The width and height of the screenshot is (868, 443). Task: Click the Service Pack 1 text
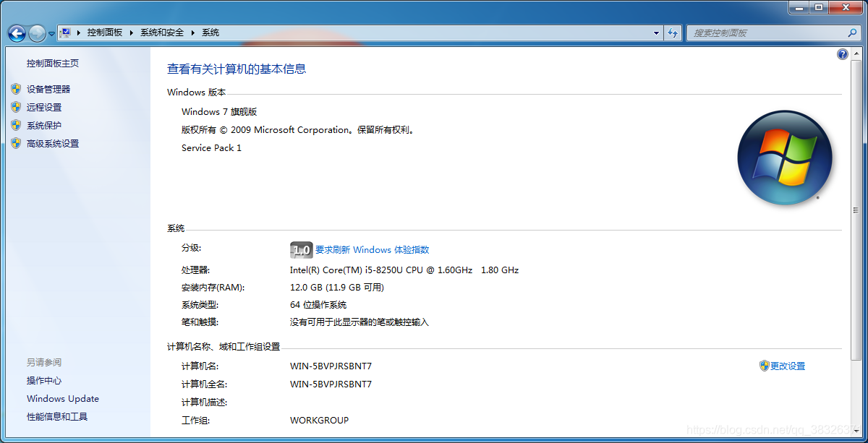pos(211,148)
